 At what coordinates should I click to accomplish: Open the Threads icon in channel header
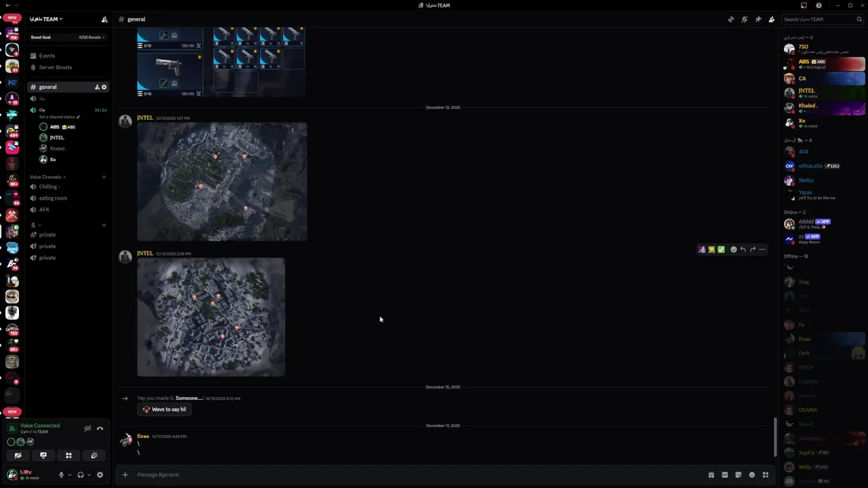point(730,19)
